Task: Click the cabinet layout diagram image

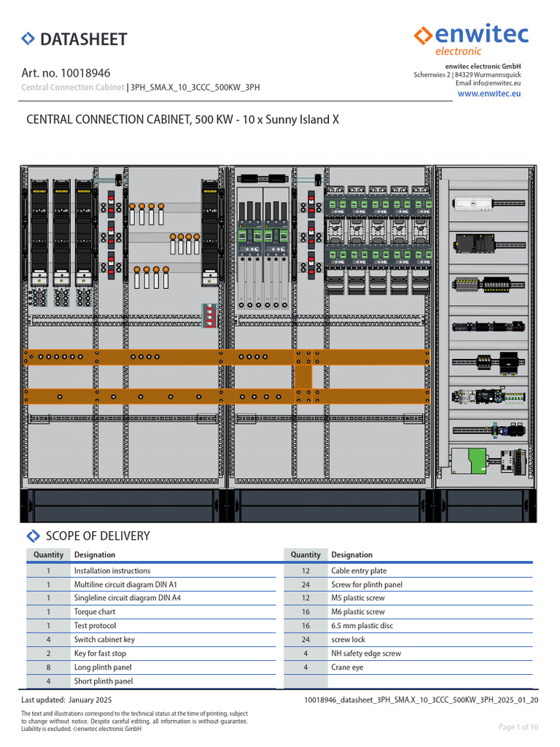Action: (279, 344)
